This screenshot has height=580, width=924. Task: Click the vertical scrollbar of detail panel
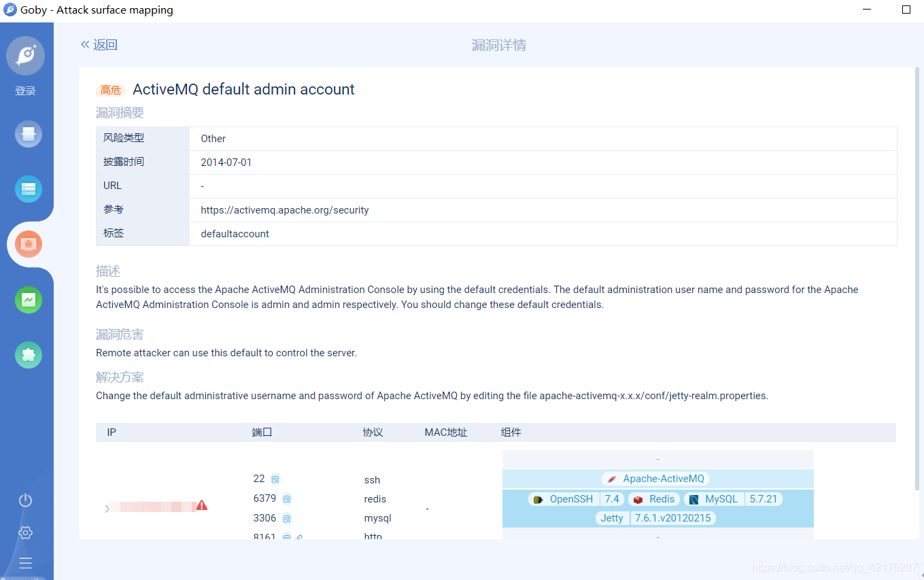pyautogui.click(x=916, y=279)
